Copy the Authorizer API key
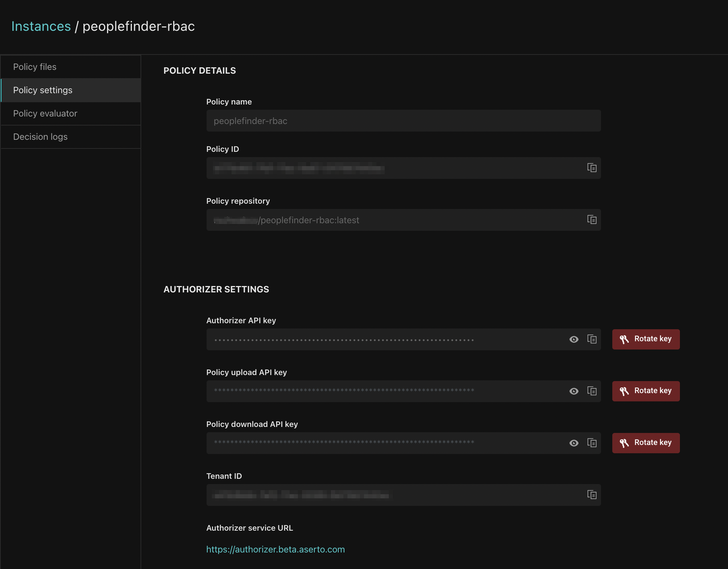 click(x=592, y=339)
